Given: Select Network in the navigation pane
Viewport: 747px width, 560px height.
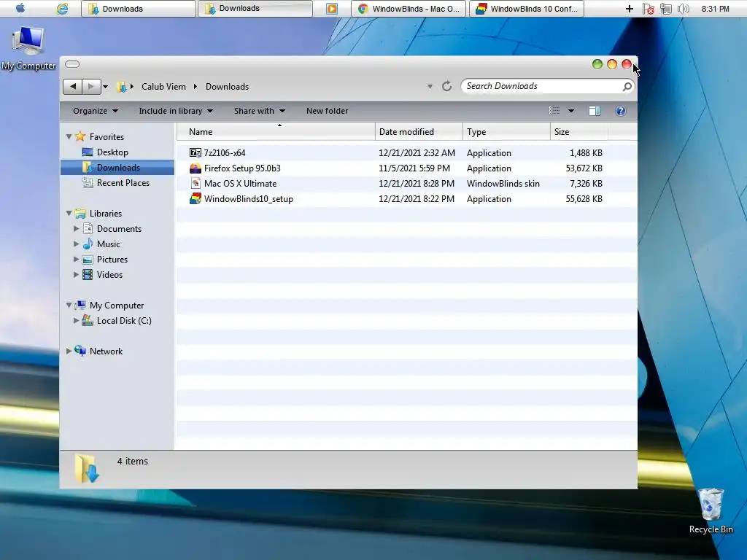Looking at the screenshot, I should pyautogui.click(x=106, y=351).
